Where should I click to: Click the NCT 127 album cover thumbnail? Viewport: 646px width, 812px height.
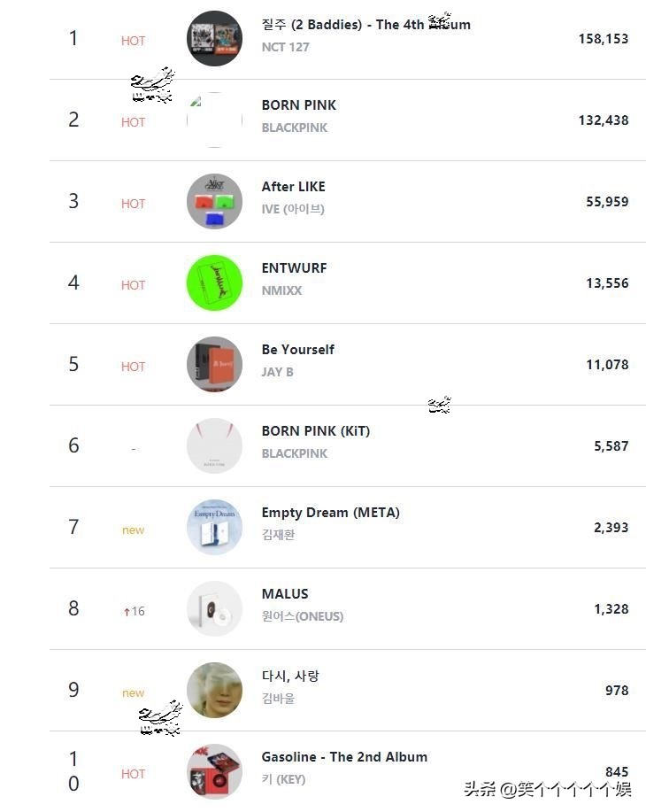[x=214, y=38]
